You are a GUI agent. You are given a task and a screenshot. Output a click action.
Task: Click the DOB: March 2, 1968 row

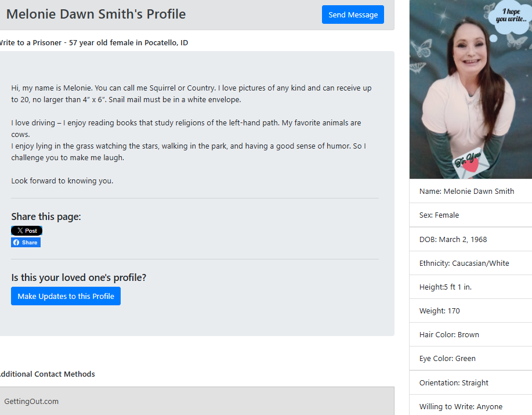pyautogui.click(x=471, y=239)
